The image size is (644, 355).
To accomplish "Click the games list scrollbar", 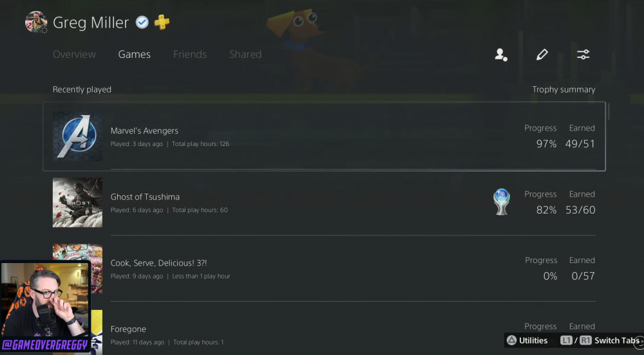I will pyautogui.click(x=609, y=112).
